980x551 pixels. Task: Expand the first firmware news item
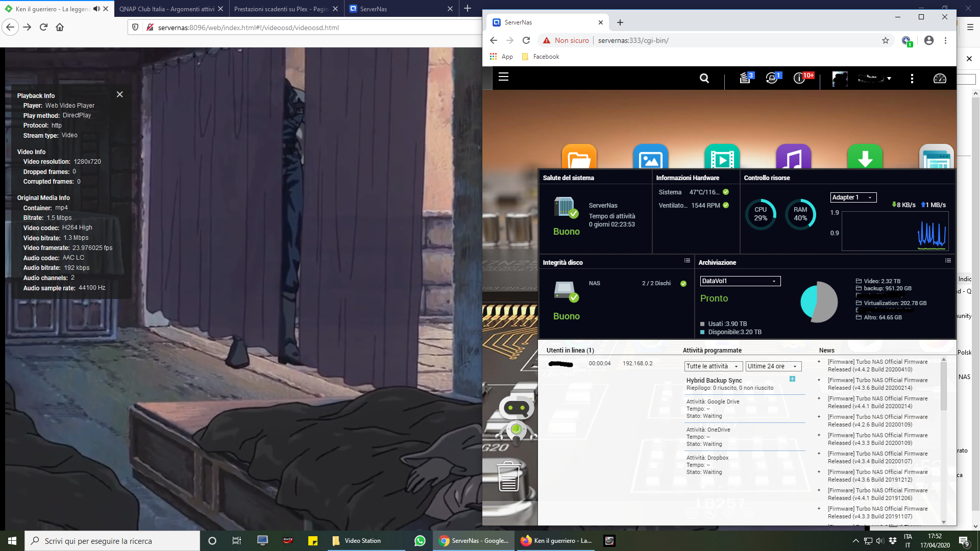(819, 362)
